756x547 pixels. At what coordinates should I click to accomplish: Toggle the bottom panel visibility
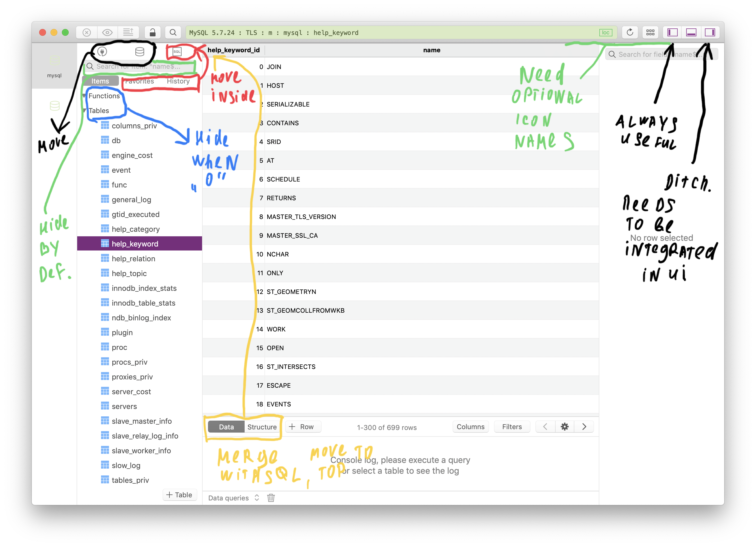pyautogui.click(x=691, y=32)
